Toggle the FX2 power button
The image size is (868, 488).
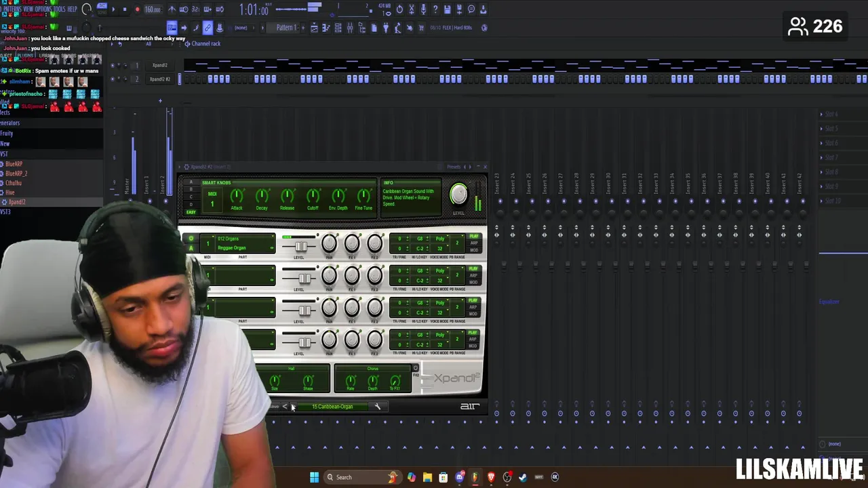click(x=415, y=368)
